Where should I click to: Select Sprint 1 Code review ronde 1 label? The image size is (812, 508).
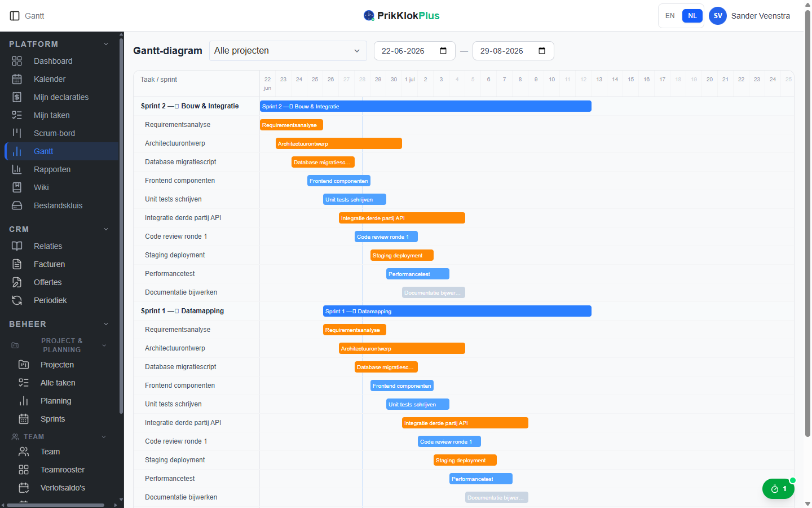(176, 441)
